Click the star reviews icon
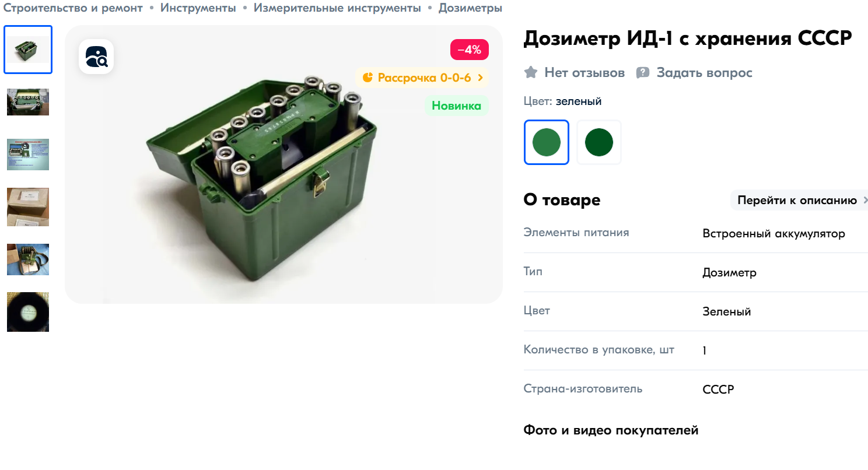 tap(531, 73)
